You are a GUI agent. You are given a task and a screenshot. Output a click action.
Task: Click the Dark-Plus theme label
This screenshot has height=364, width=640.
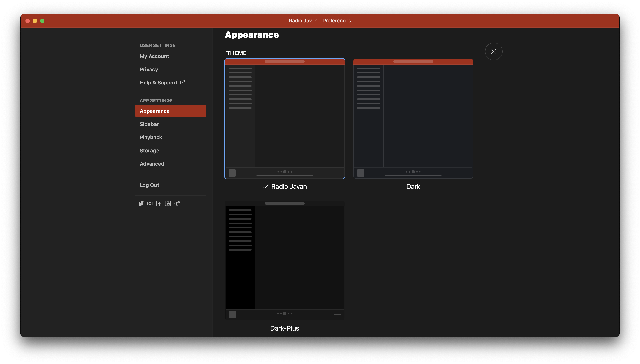click(x=285, y=328)
